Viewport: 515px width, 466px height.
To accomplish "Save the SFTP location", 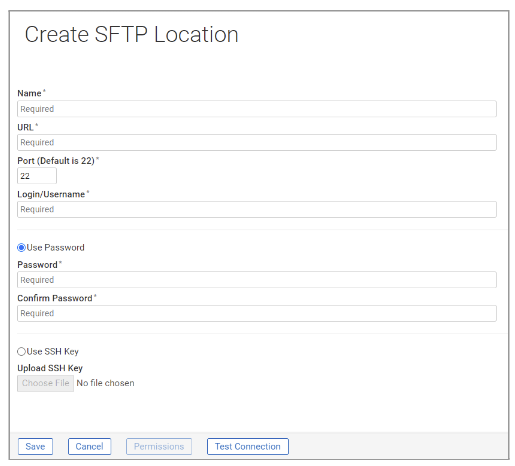I will [35, 447].
